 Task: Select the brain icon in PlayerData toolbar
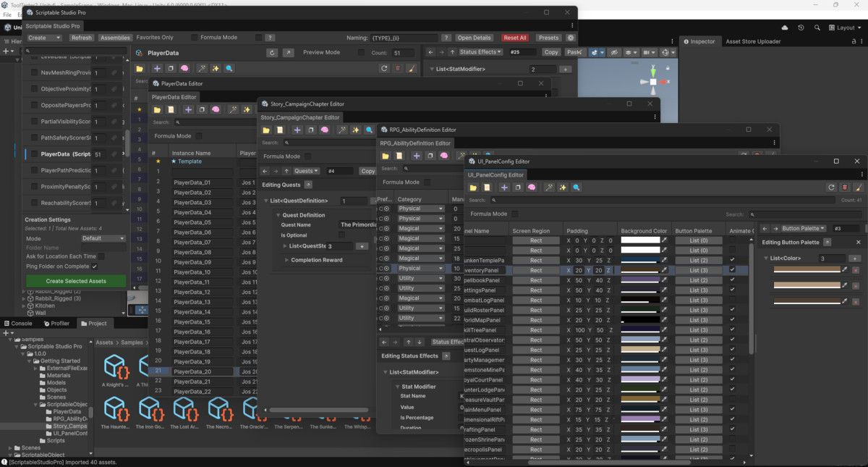(x=184, y=69)
